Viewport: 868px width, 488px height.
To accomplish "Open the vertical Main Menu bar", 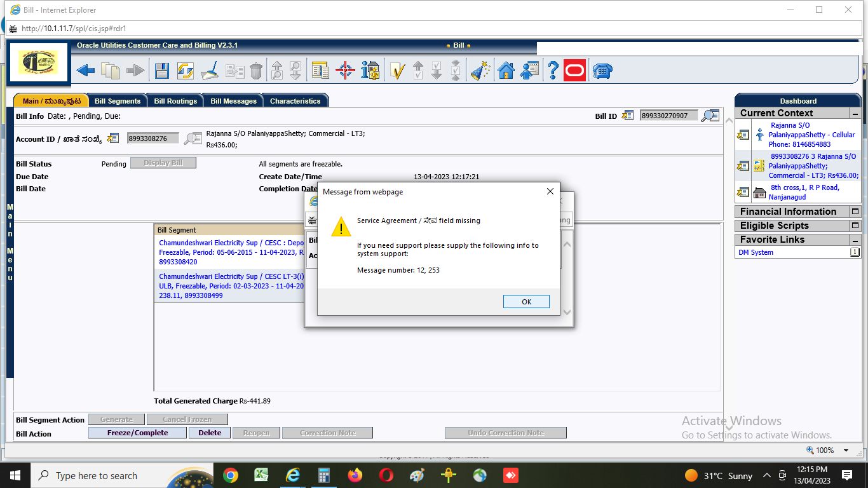I will pyautogui.click(x=10, y=243).
